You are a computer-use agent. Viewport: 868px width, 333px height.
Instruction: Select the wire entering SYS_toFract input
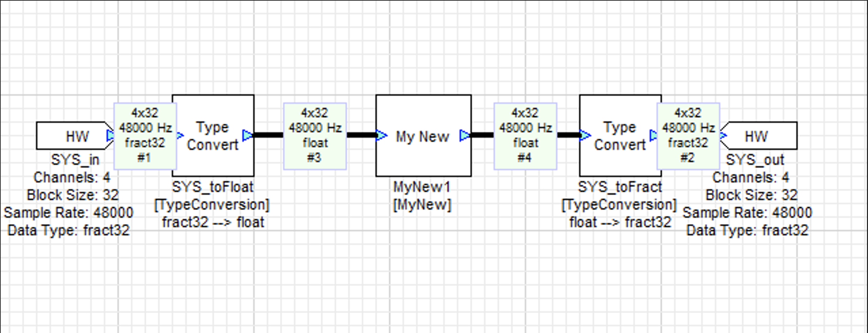(568, 135)
